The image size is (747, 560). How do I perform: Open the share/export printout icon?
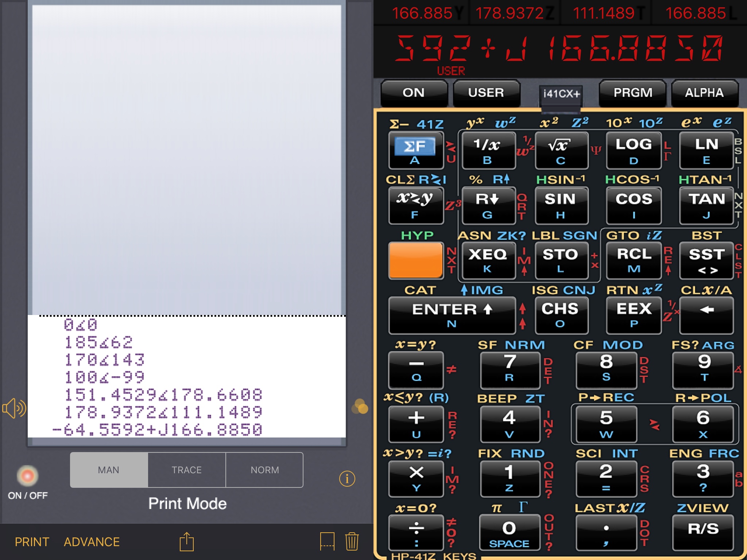(187, 542)
